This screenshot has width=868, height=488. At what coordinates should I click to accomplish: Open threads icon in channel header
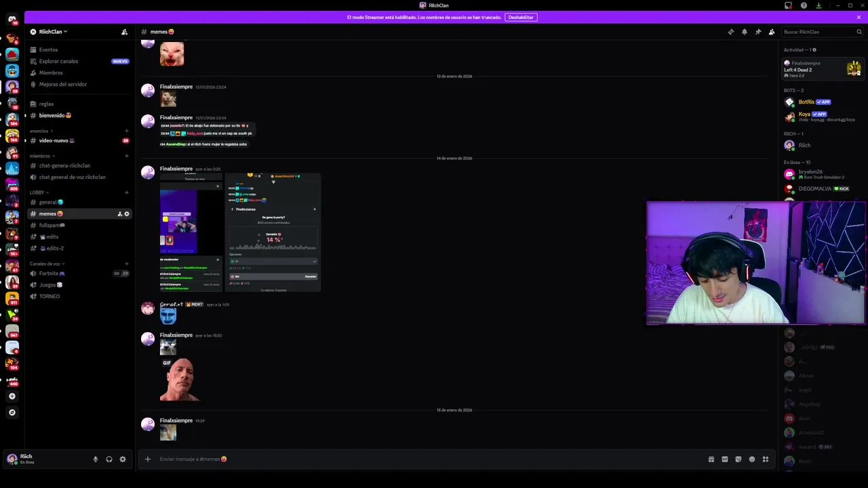[731, 32]
